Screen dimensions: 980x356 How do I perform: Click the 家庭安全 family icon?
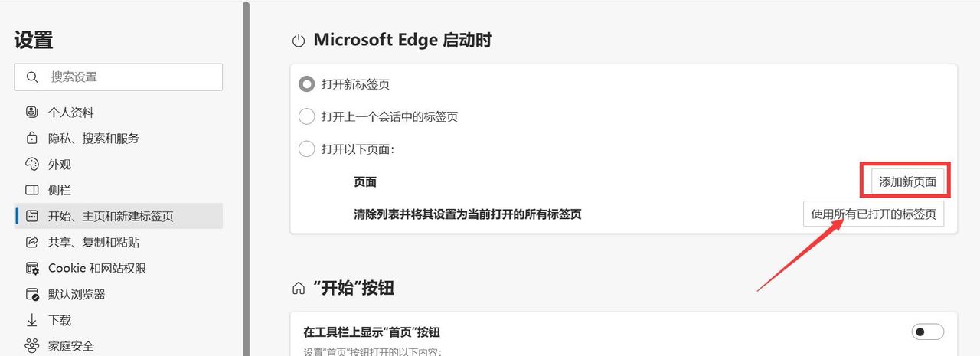(32, 346)
